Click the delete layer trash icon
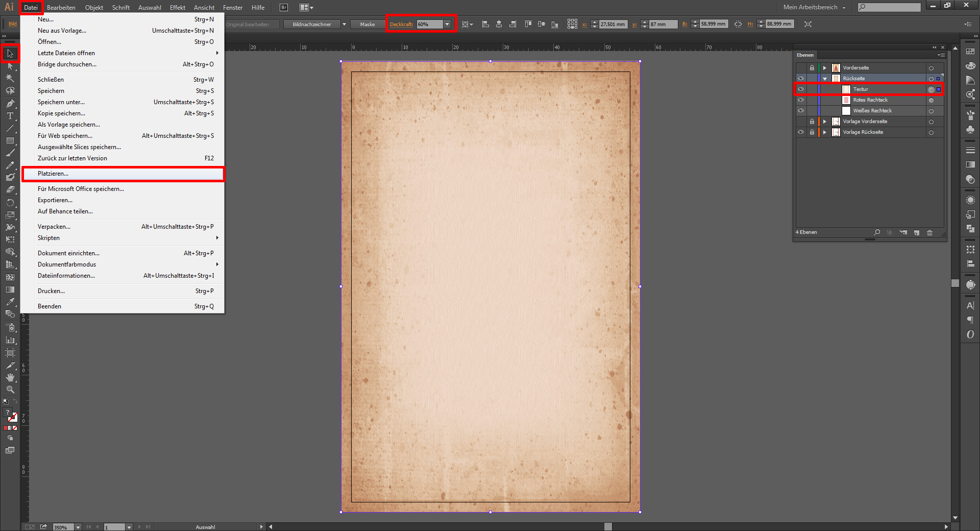This screenshot has width=980, height=531. pos(929,233)
